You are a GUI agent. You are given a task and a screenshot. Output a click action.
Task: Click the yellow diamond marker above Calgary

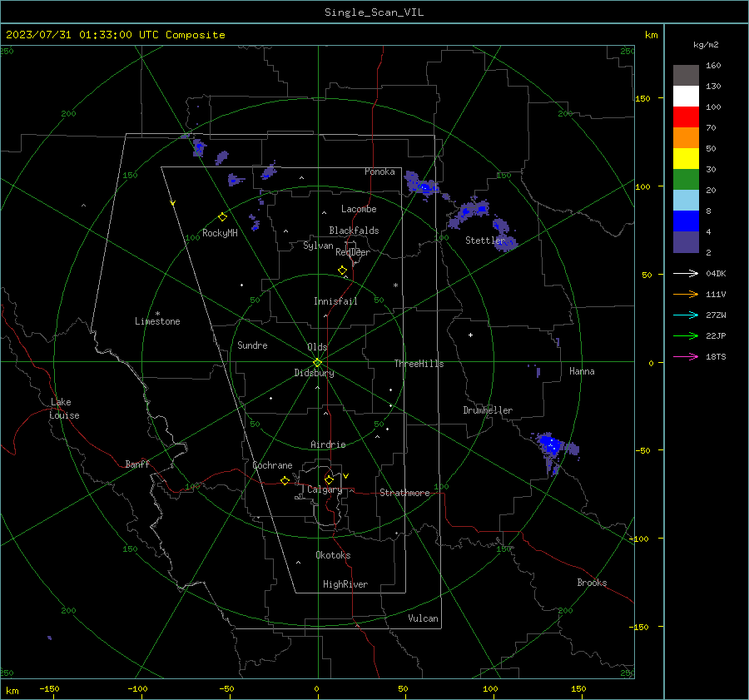(x=329, y=479)
